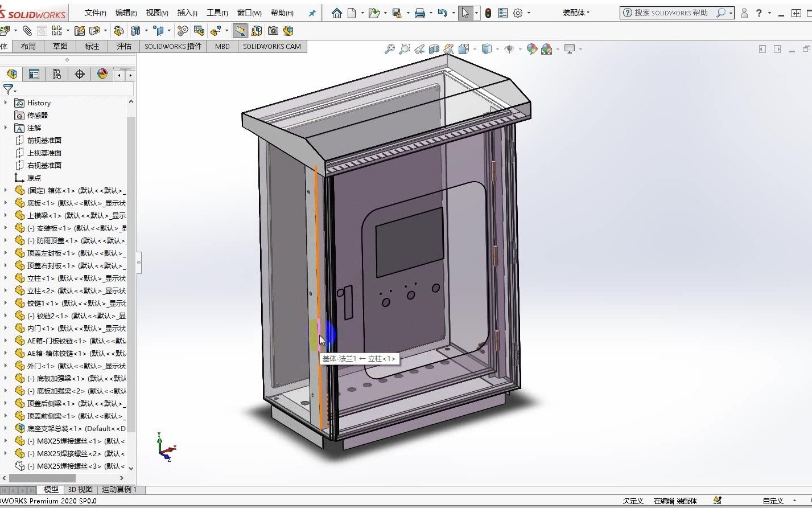Open Display Style cube icon
This screenshot has height=508, width=812.
click(x=487, y=49)
